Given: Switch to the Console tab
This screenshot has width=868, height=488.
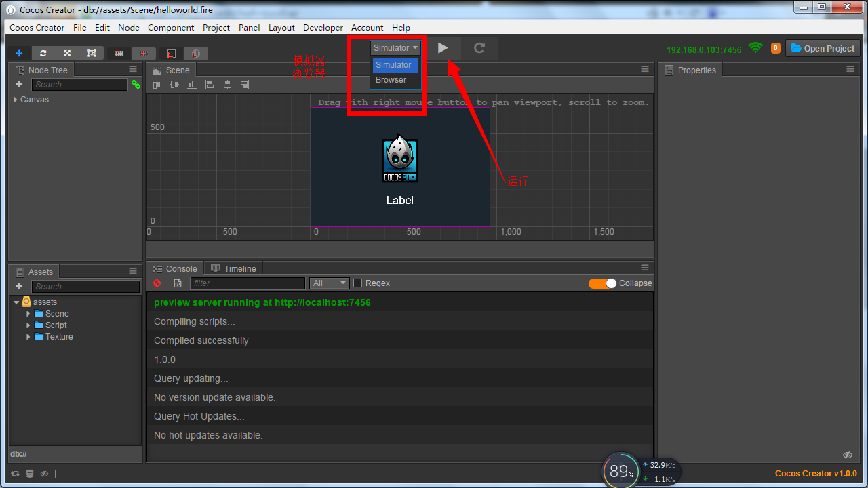Looking at the screenshot, I should (x=175, y=268).
